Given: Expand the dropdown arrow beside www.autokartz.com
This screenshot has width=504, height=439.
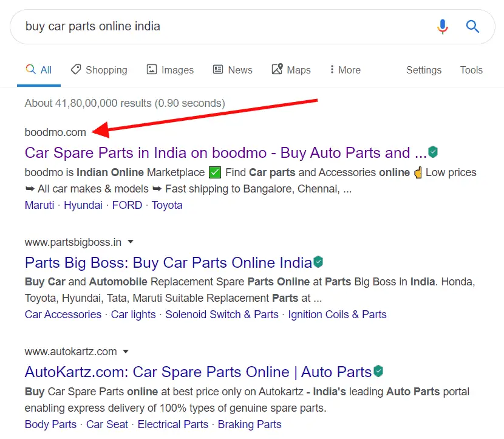Looking at the screenshot, I should click(126, 352).
